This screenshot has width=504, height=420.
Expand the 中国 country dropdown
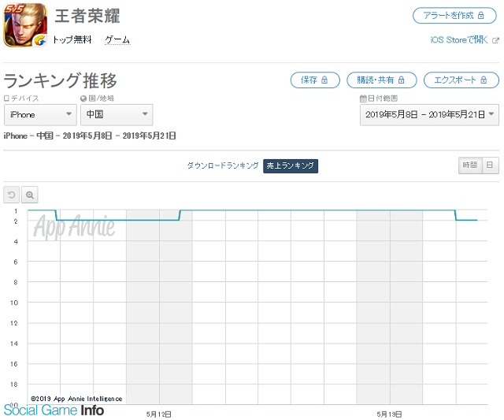[x=117, y=114]
